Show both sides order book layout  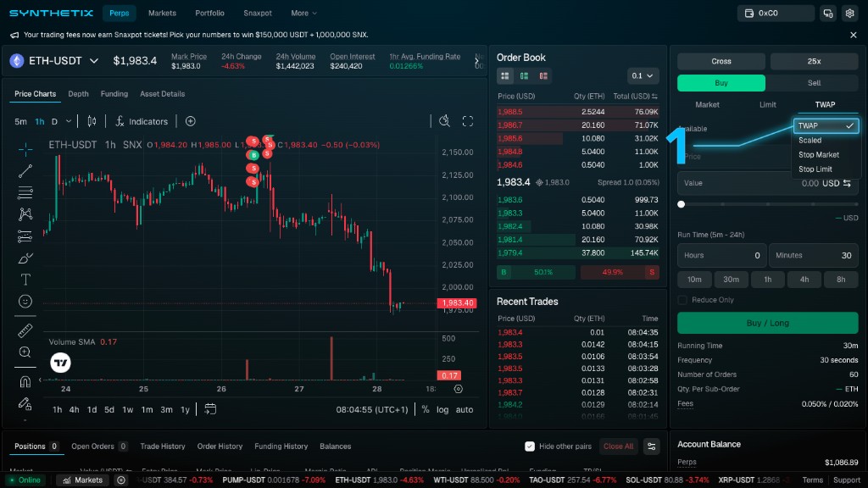pos(505,75)
